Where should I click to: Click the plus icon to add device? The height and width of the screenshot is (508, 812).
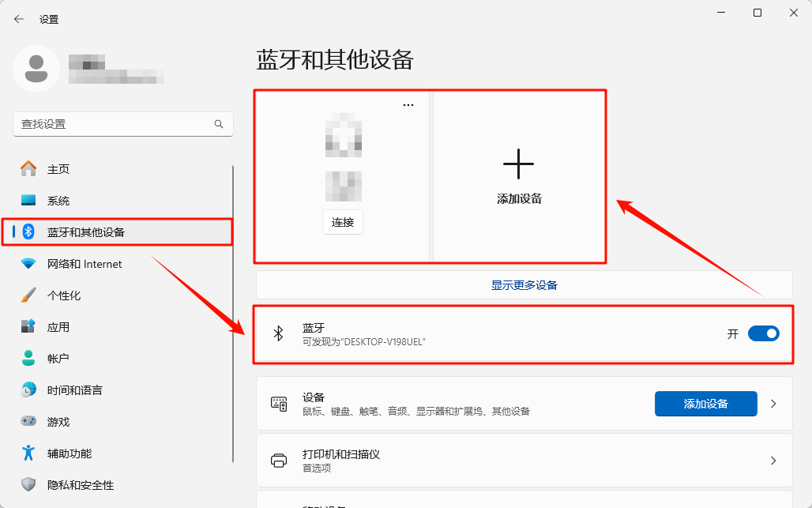[x=518, y=164]
